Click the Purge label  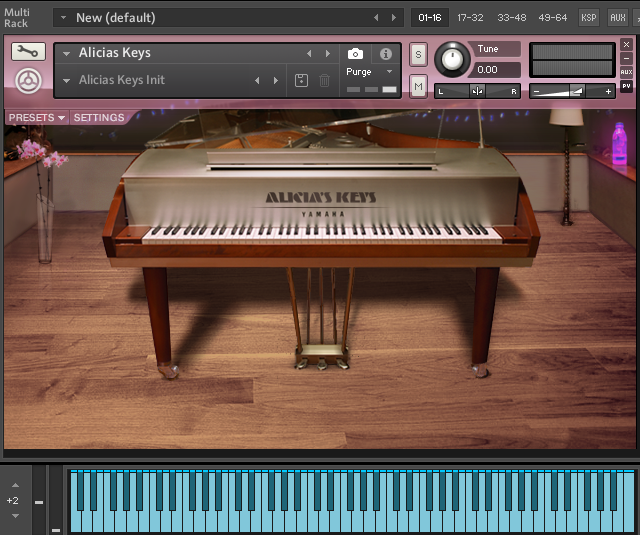[x=358, y=72]
